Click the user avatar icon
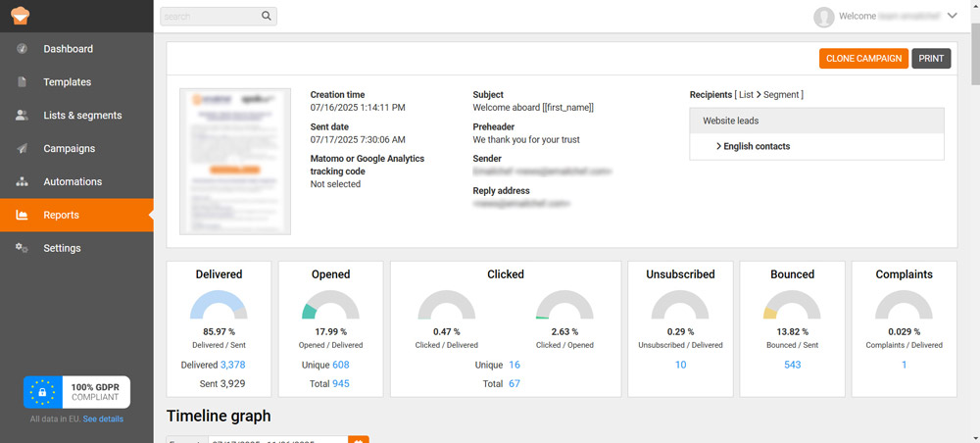Image resolution: width=980 pixels, height=443 pixels. click(x=824, y=17)
